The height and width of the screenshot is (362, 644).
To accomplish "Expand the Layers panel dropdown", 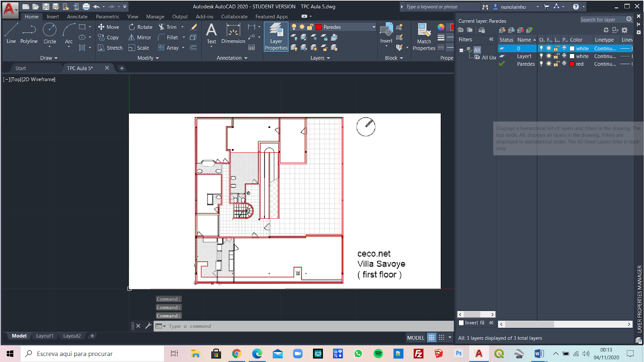I will point(320,58).
